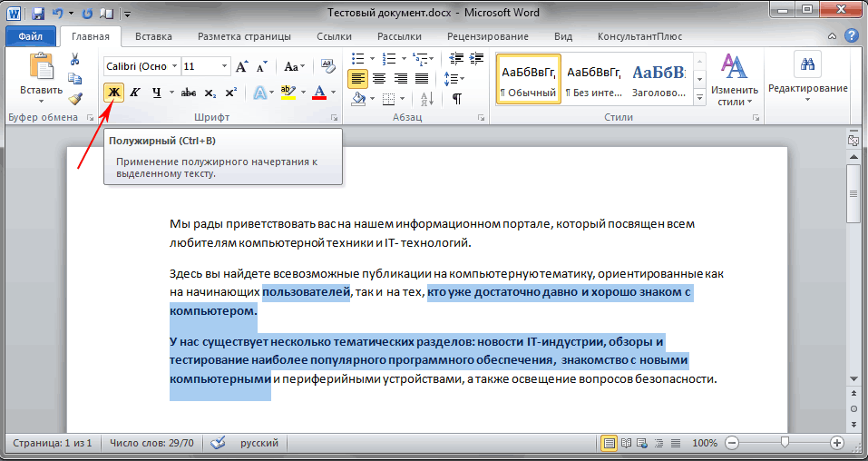Open the Ссылки tab
868x461 pixels.
[335, 36]
